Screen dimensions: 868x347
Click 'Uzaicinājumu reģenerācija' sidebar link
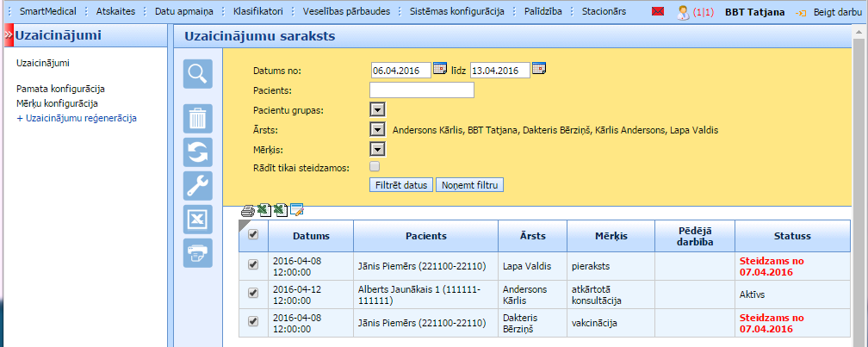point(80,118)
